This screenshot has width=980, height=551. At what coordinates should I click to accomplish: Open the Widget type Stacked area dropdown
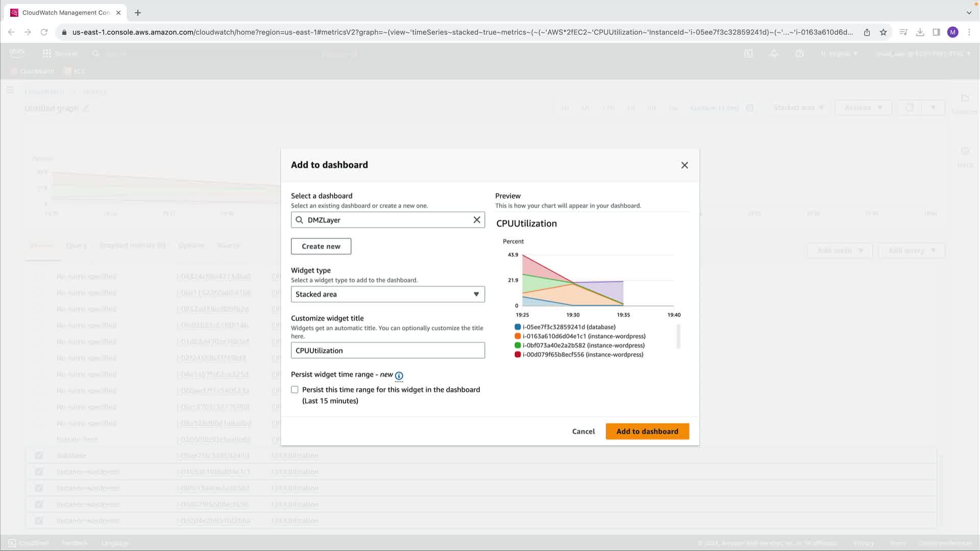[x=387, y=294]
